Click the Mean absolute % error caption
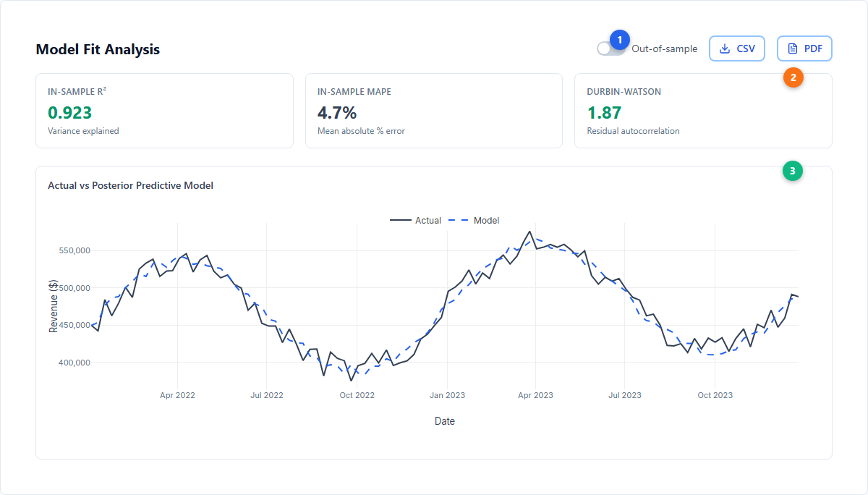Viewport: 868px width, 495px height. [x=361, y=131]
